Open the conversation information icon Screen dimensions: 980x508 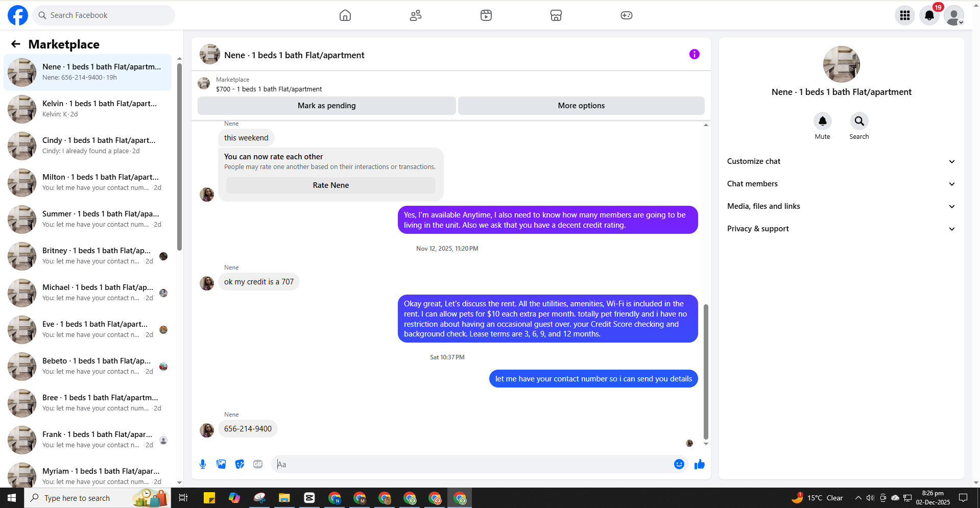[694, 54]
